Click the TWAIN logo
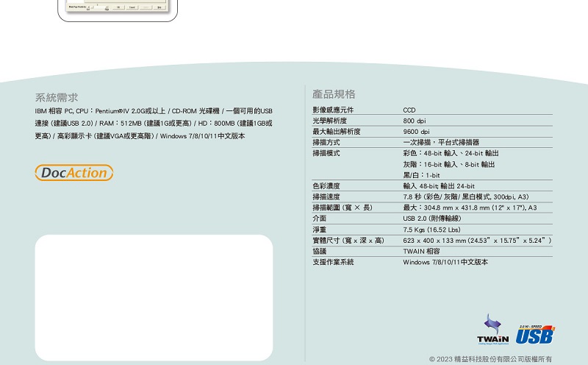The height and width of the screenshot is (365, 588). [x=492, y=330]
